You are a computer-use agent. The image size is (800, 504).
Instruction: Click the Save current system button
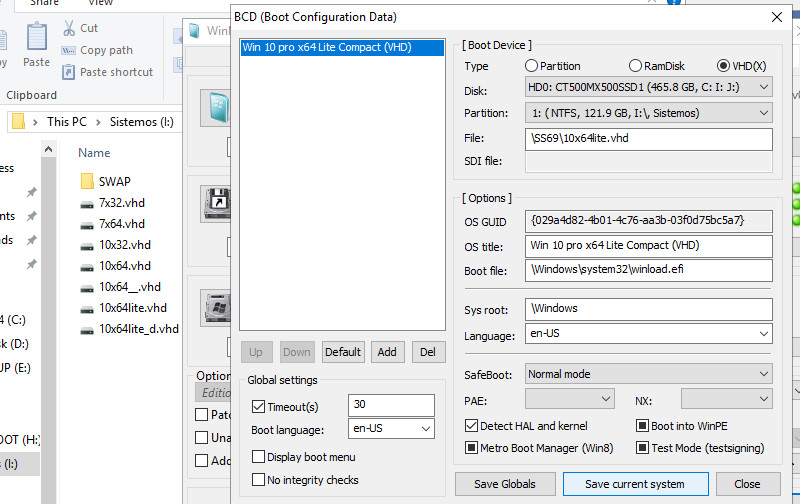[x=634, y=484]
